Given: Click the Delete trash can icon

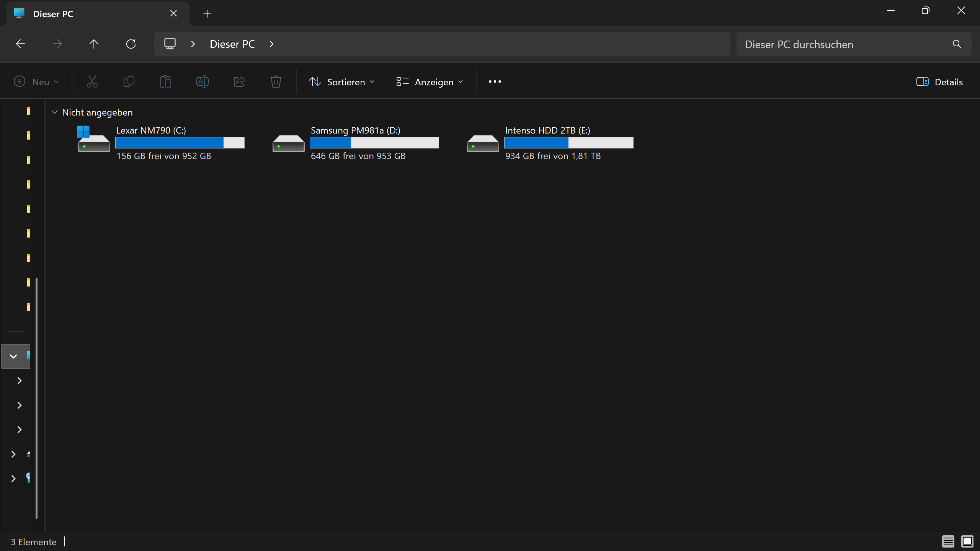Looking at the screenshot, I should [276, 82].
